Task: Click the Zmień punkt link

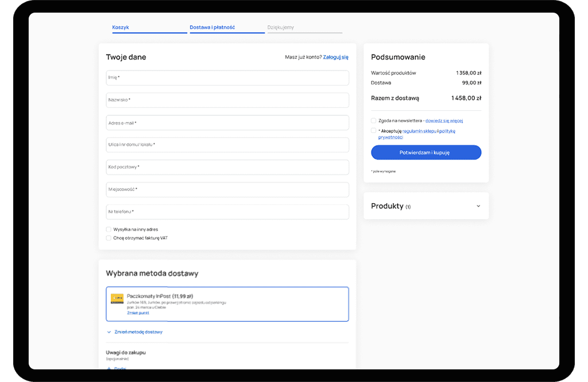Action: [x=138, y=313]
